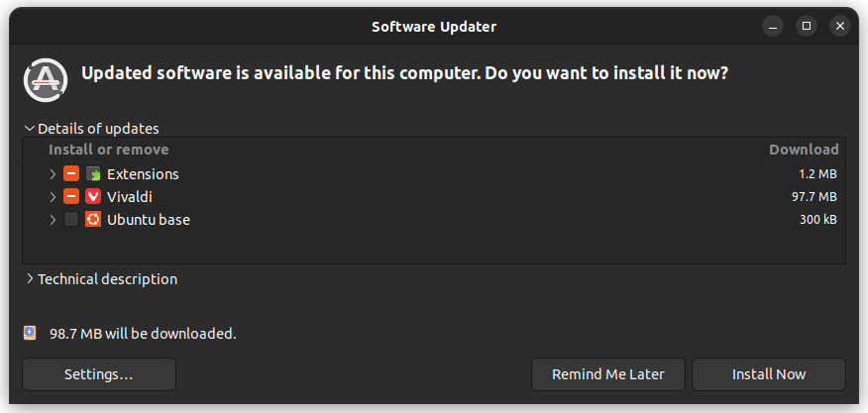Expand the Vivaldi update group

pos(53,196)
